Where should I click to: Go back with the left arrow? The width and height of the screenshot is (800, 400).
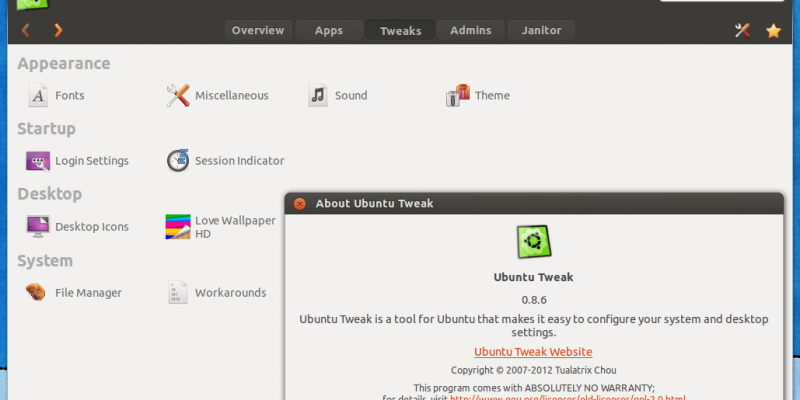pyautogui.click(x=26, y=31)
